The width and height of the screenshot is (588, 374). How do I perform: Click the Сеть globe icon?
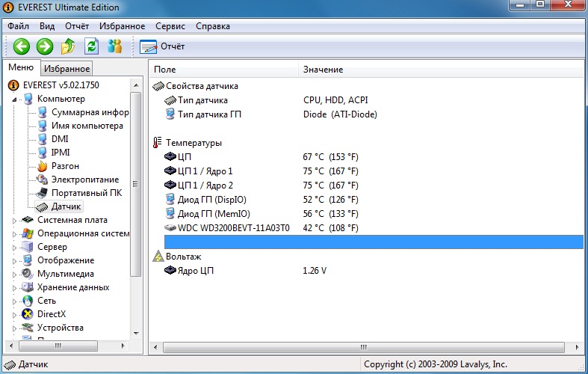click(28, 301)
